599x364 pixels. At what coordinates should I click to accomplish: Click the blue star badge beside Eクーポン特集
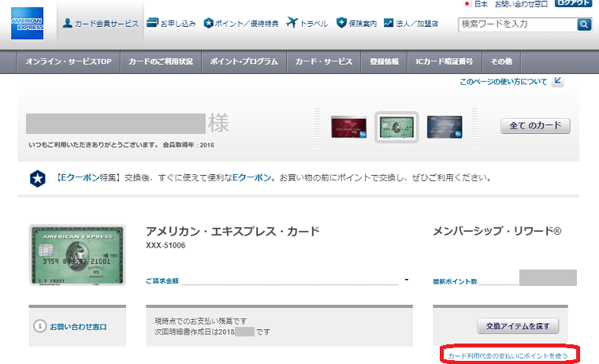point(38,178)
